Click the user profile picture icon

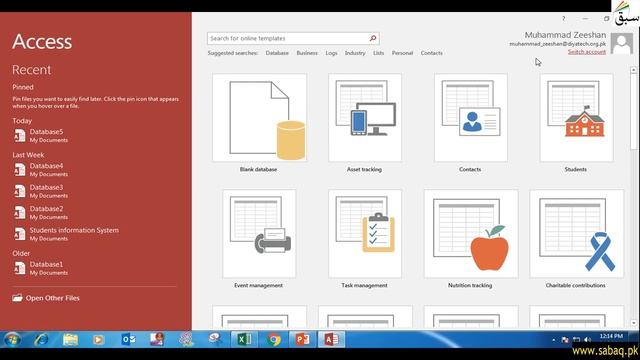pyautogui.click(x=622, y=43)
